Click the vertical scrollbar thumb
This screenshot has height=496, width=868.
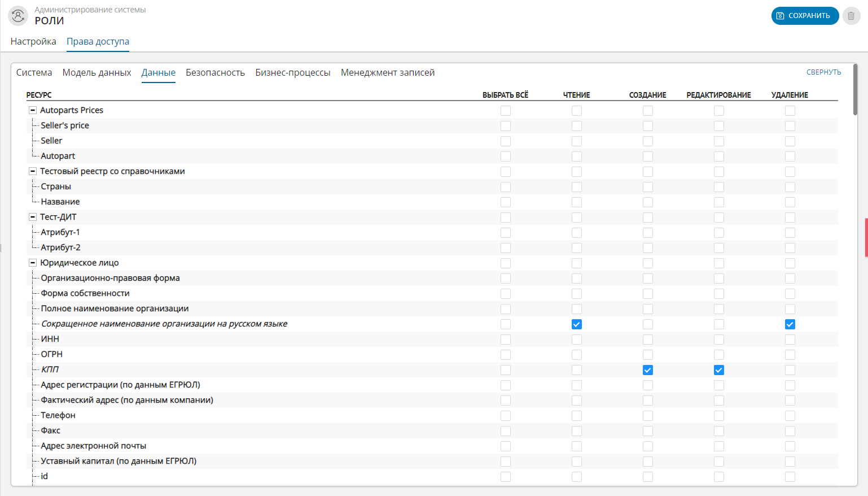[855, 90]
